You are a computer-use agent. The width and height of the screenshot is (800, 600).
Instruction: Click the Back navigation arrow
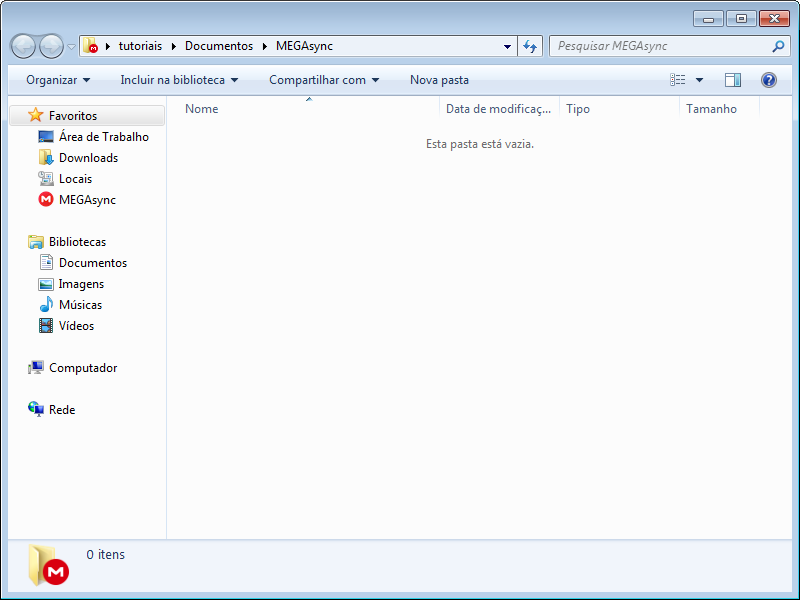point(23,46)
